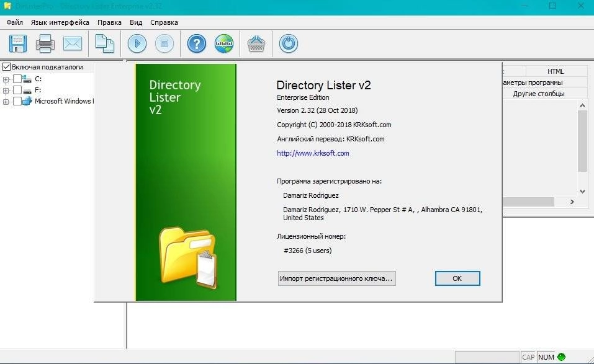Viewport: 594px width, 364px height.
Task: Click the Copy documents toolbar icon
Action: pyautogui.click(x=104, y=43)
